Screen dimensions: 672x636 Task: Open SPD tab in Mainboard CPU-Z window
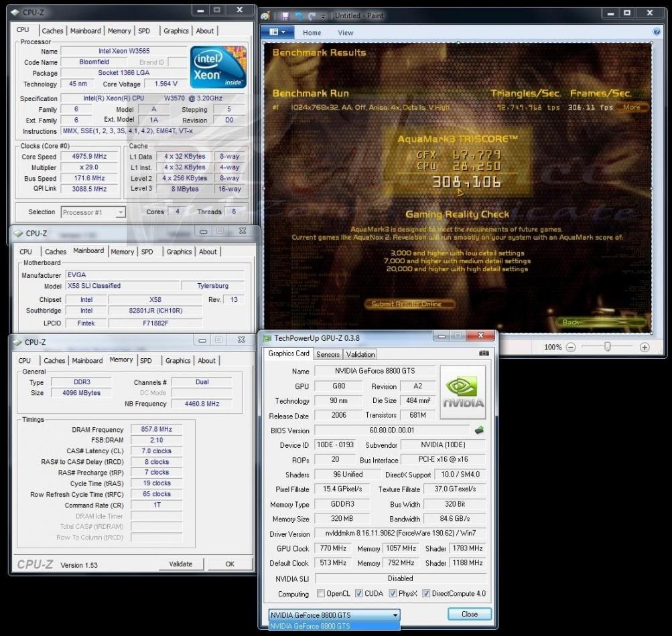147,252
